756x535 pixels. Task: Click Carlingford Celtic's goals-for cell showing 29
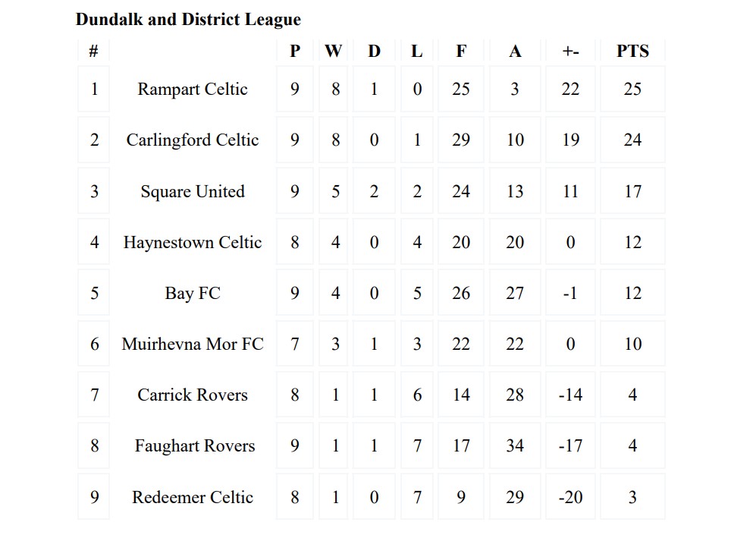tap(461, 140)
